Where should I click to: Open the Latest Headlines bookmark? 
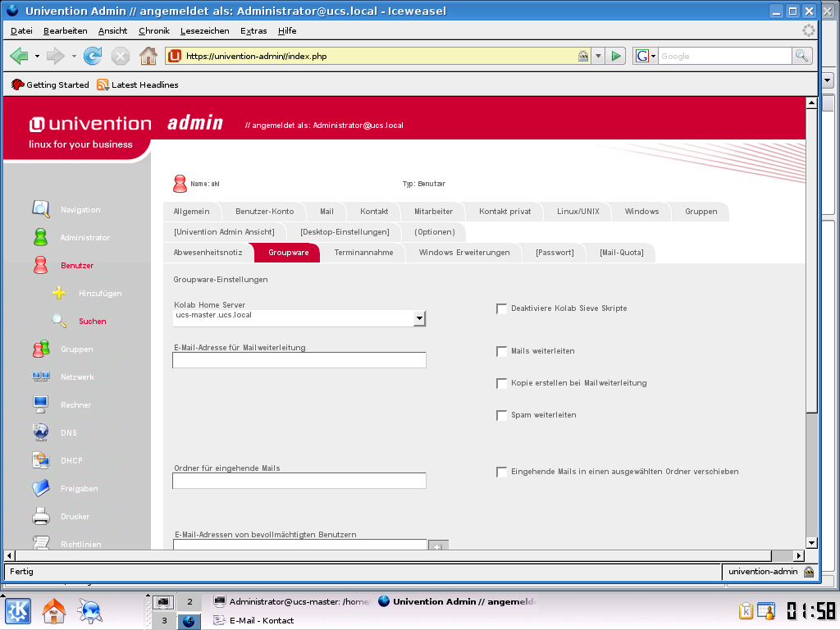tap(144, 84)
